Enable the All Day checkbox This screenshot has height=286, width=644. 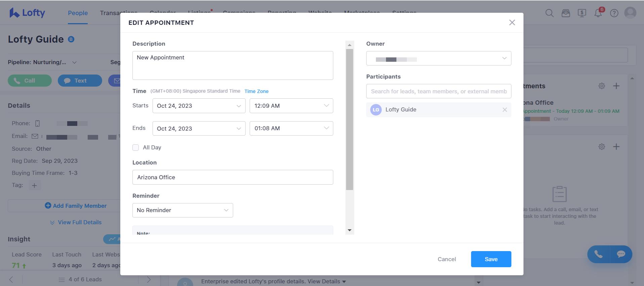point(136,147)
